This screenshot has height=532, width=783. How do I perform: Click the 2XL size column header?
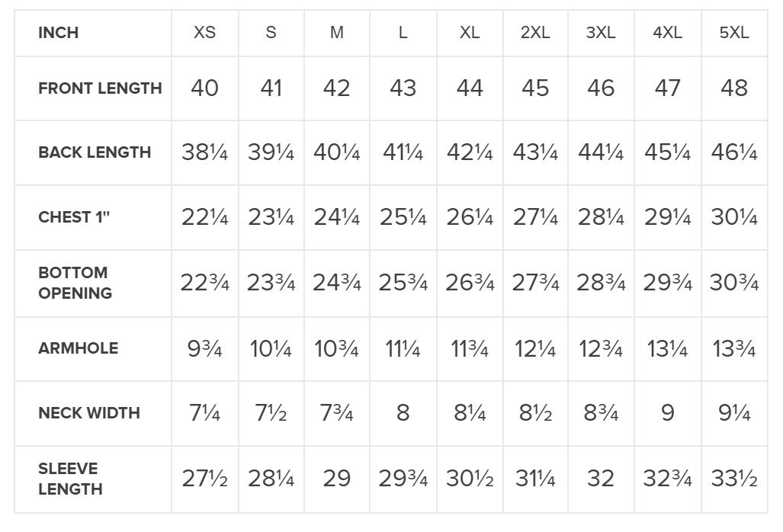(535, 33)
